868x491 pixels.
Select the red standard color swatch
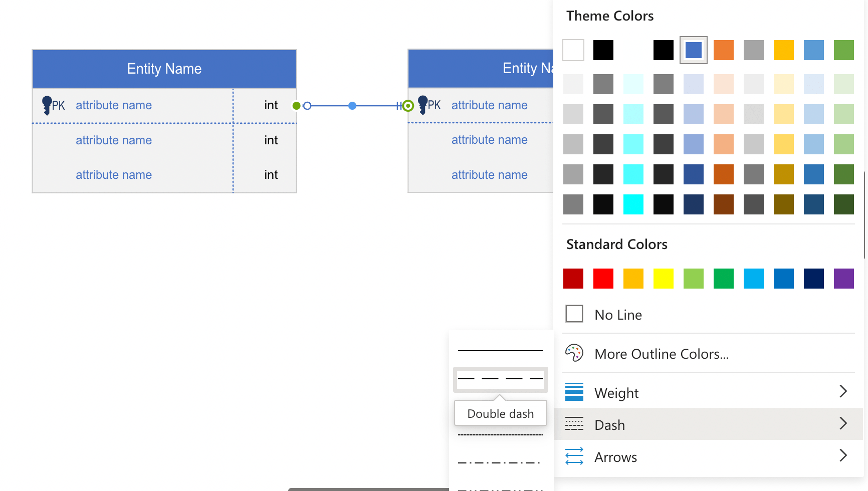(603, 279)
